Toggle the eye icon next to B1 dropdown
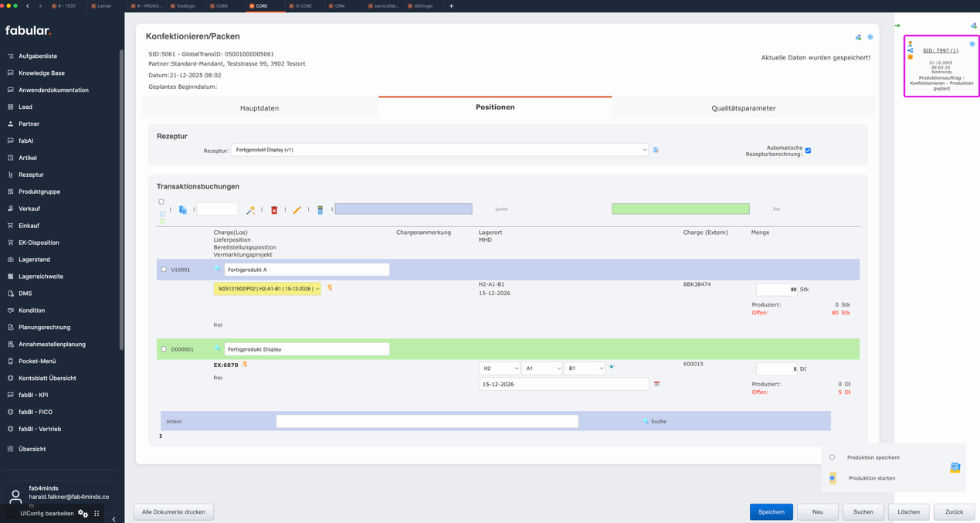Screen dimensions: 980x523 coord(612,368)
